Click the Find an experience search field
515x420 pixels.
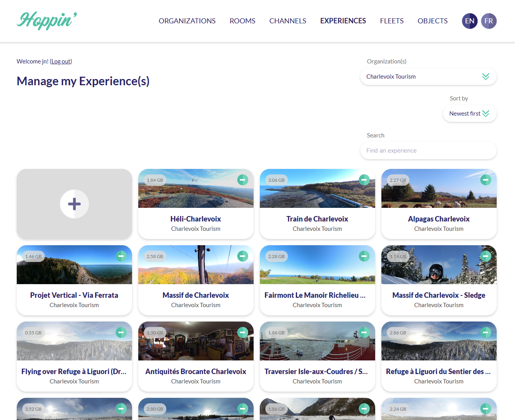click(x=428, y=151)
